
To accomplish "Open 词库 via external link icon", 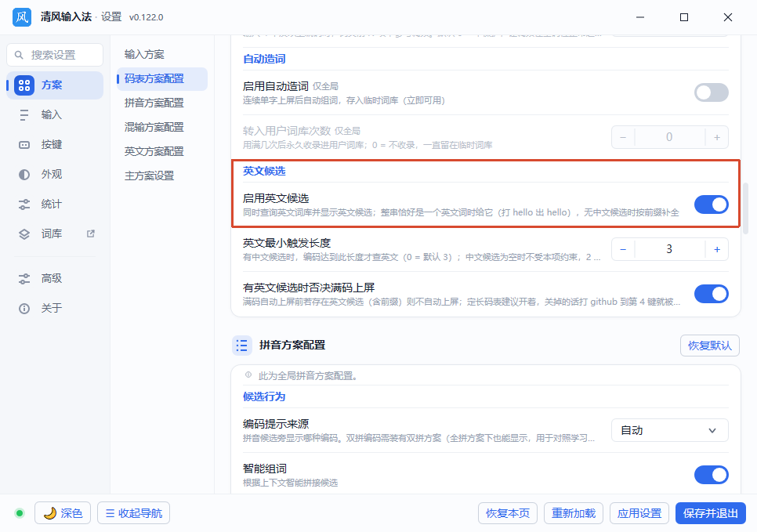I will tap(91, 233).
